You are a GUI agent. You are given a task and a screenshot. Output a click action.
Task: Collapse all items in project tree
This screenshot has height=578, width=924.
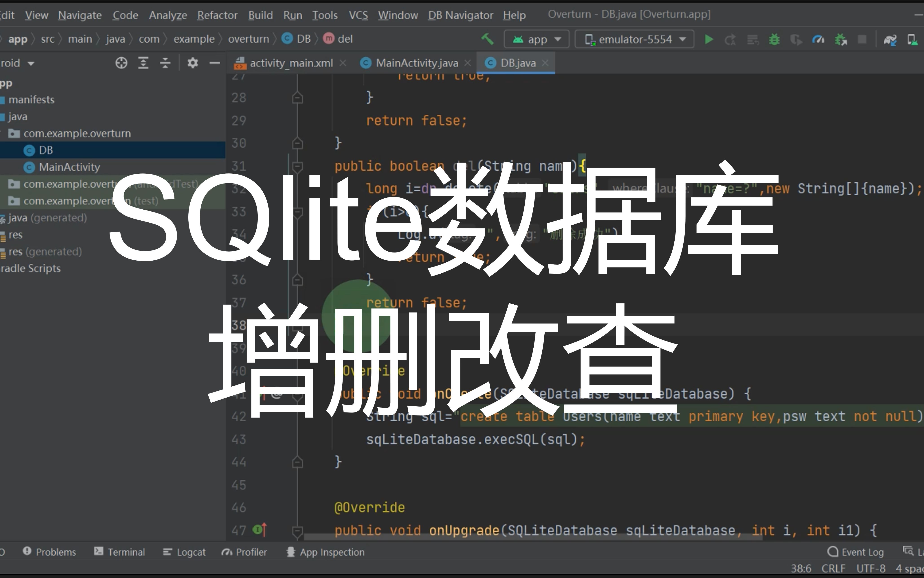[x=165, y=63]
